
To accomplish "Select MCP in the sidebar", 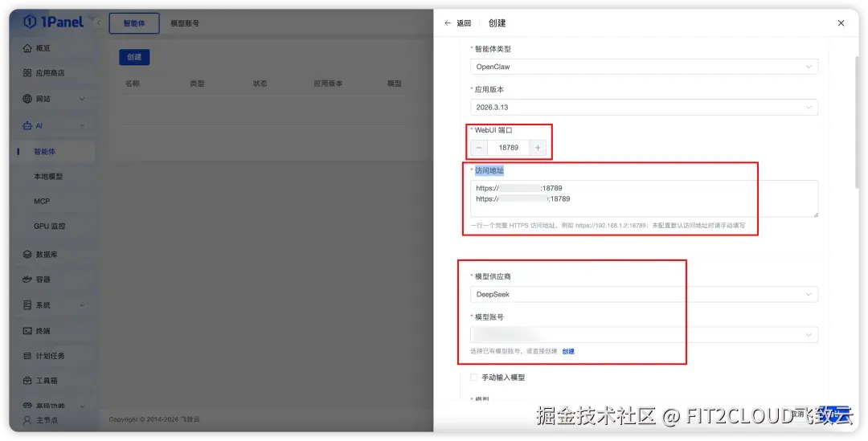I will (x=42, y=202).
